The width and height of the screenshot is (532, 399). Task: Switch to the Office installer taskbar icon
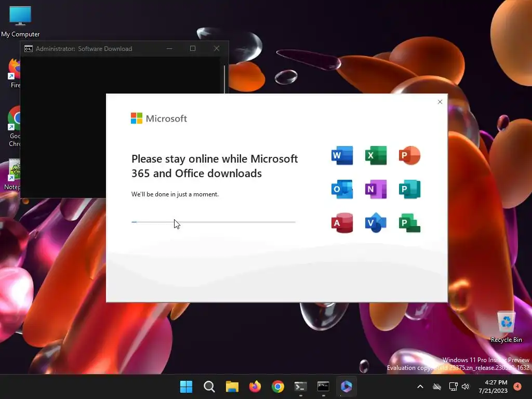347,387
